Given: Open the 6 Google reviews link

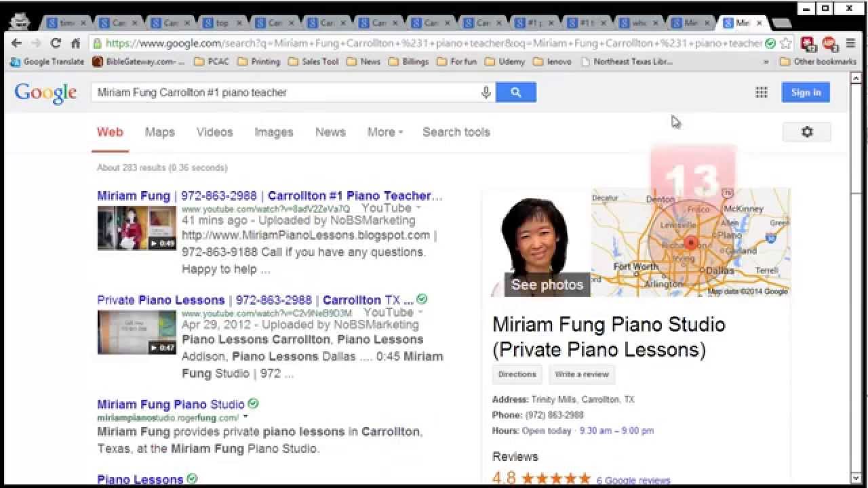Looking at the screenshot, I should point(633,481).
